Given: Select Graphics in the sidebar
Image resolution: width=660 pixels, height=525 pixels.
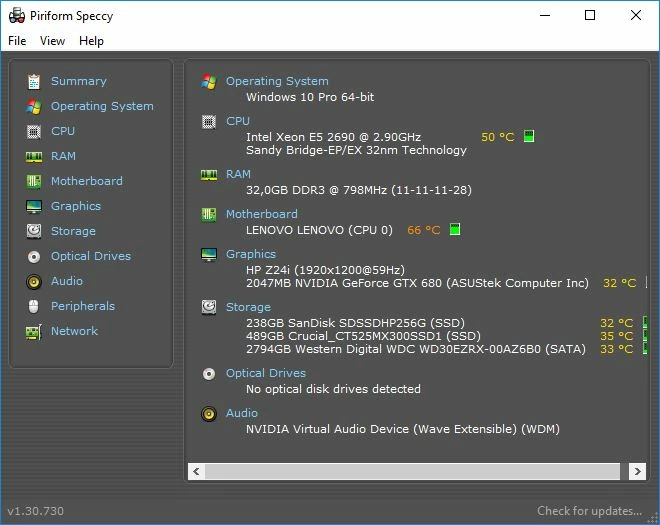Looking at the screenshot, I should 76,206.
